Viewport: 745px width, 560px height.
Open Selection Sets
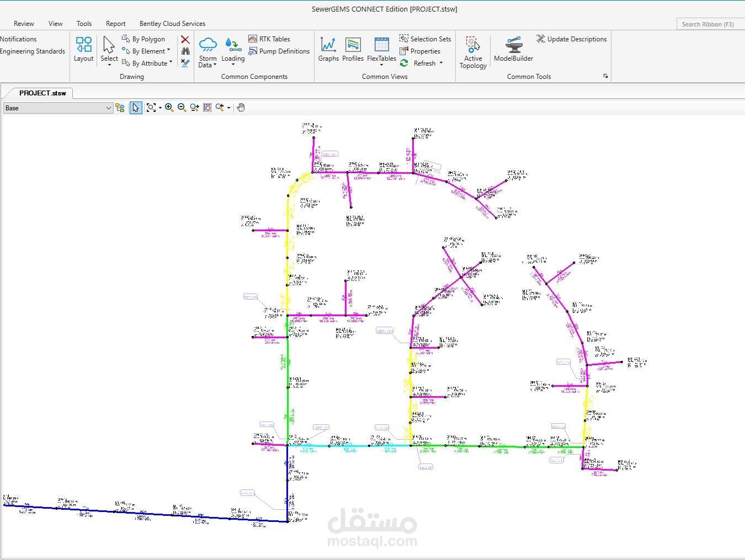point(425,39)
